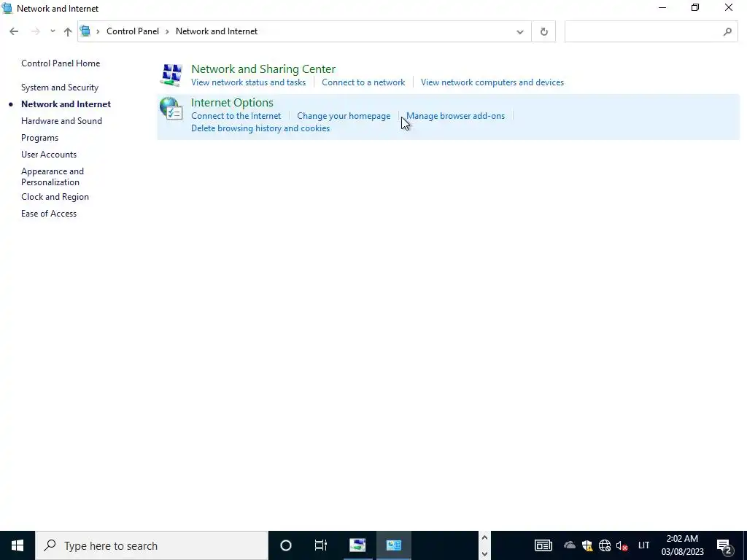This screenshot has width=747, height=560.
Task: Open the notification center icon
Action: pos(724,545)
